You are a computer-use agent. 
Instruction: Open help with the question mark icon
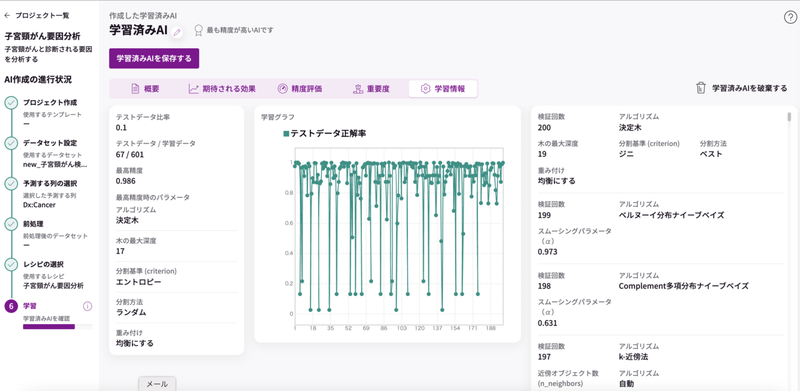pos(789,17)
